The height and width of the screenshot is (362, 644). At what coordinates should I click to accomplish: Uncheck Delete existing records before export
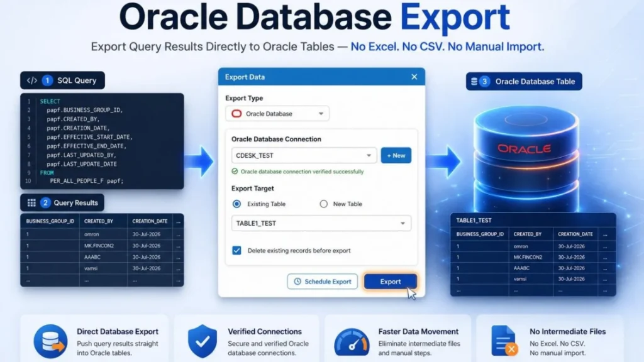click(236, 250)
